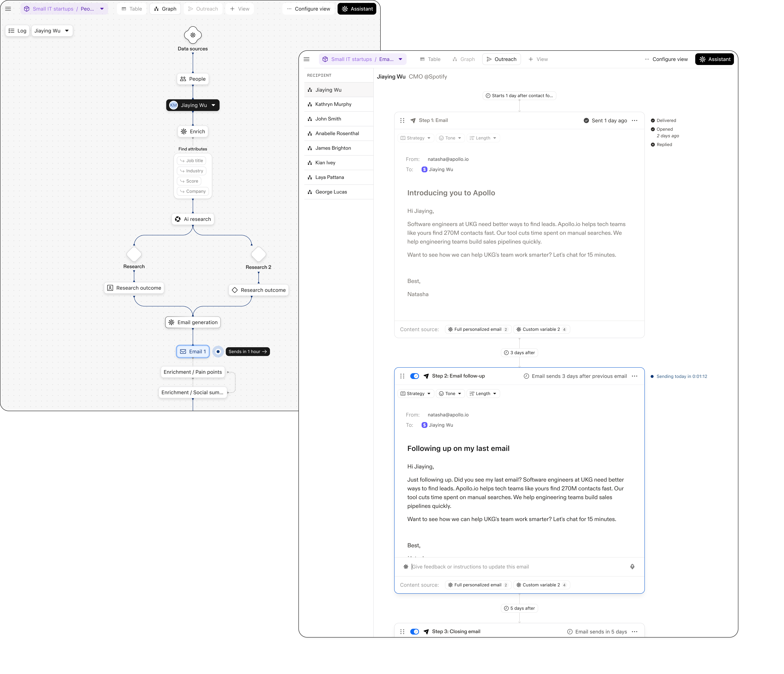784x674 pixels.
Task: Open the hamburger menu in Outreach window
Action: point(307,59)
